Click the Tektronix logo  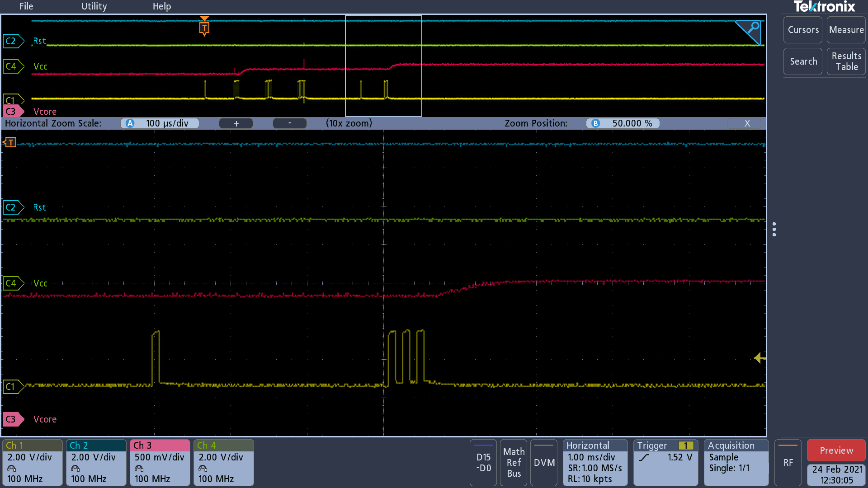[x=824, y=7]
